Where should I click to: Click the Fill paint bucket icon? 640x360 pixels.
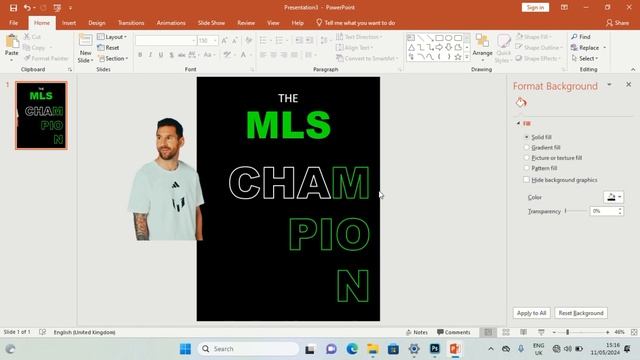pos(521,102)
